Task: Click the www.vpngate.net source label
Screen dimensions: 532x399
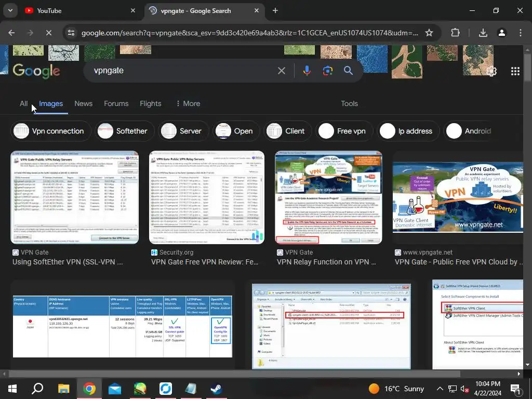Action: tap(428, 252)
